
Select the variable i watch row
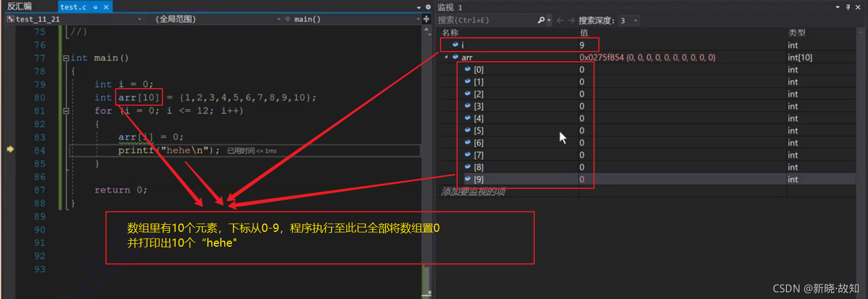(x=647, y=45)
